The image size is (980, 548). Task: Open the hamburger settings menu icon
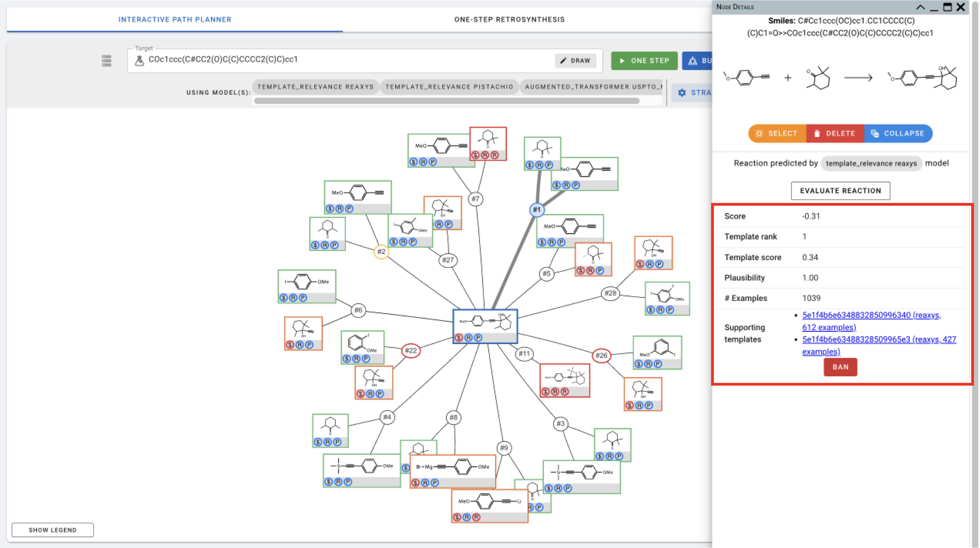coord(106,60)
